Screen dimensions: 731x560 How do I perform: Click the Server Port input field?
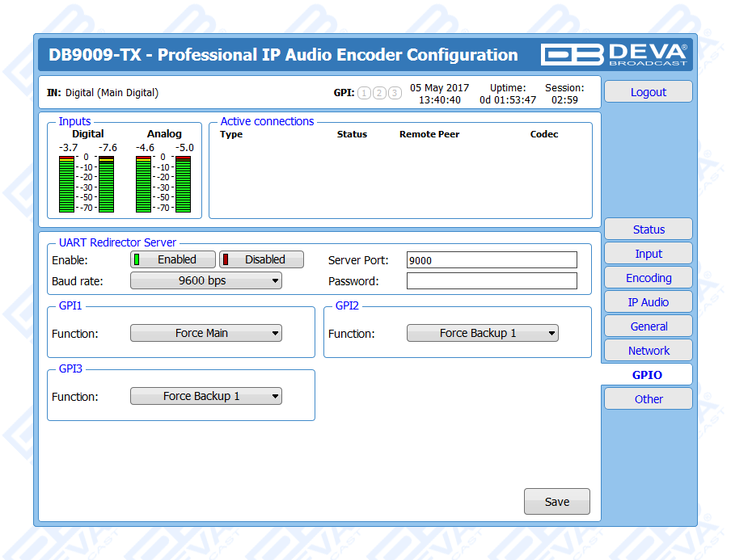click(x=492, y=260)
